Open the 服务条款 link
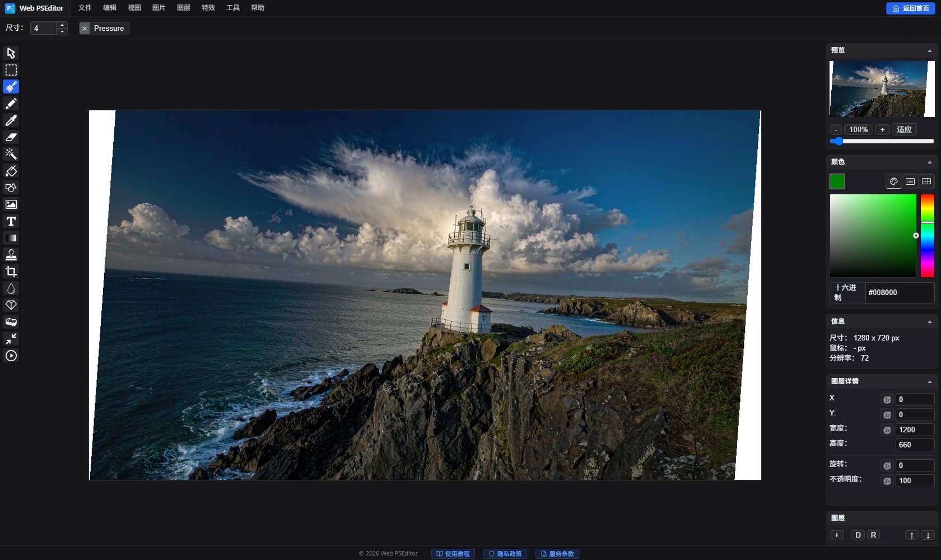Screen dimensions: 941x560 [557, 554]
